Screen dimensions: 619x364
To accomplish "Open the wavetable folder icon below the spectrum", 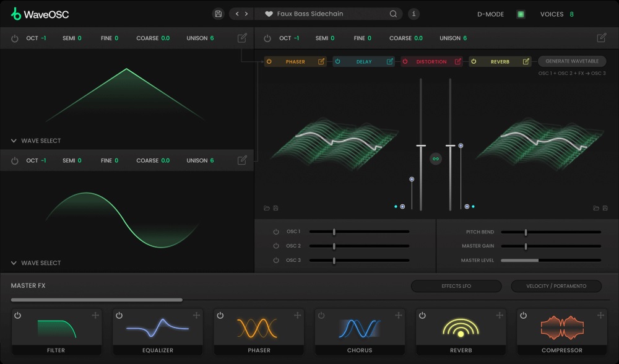I will (x=266, y=207).
